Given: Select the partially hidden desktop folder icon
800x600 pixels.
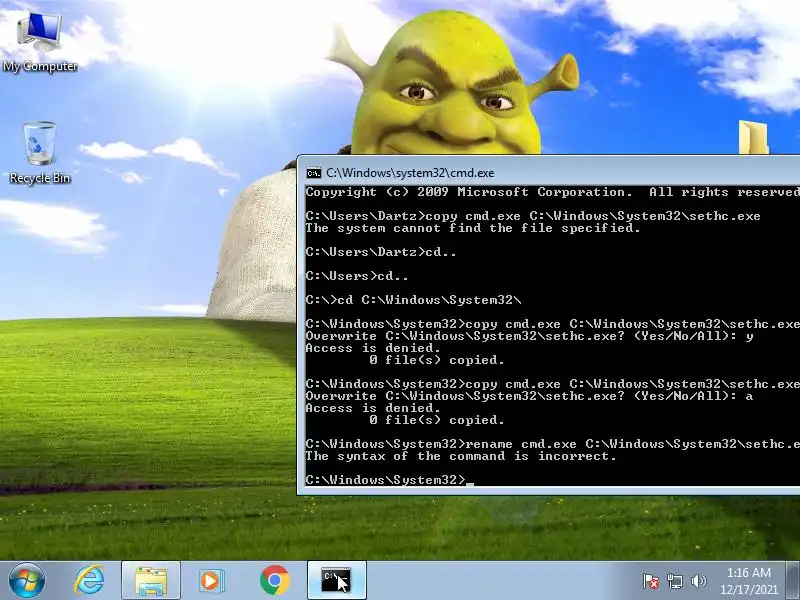Looking at the screenshot, I should pos(753,137).
